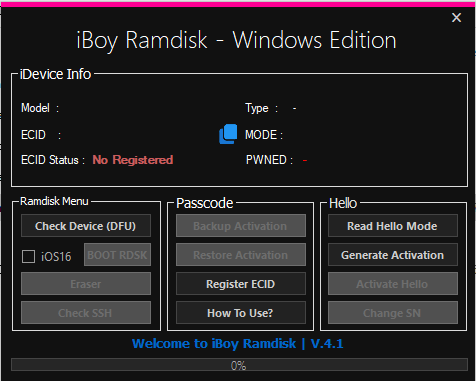Screen dimensions: 476x381
Task: Click the Restore Activation button
Action: 241,255
